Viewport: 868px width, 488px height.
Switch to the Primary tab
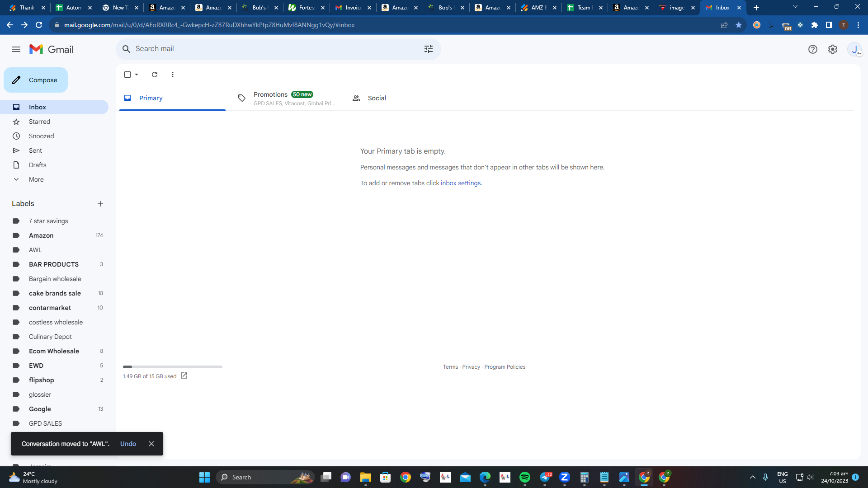(x=172, y=98)
